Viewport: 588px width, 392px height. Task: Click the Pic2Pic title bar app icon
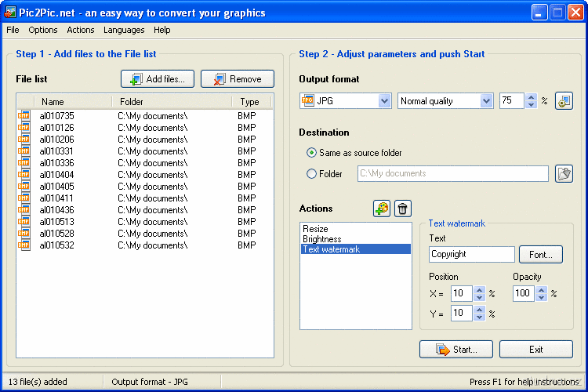tap(9, 13)
